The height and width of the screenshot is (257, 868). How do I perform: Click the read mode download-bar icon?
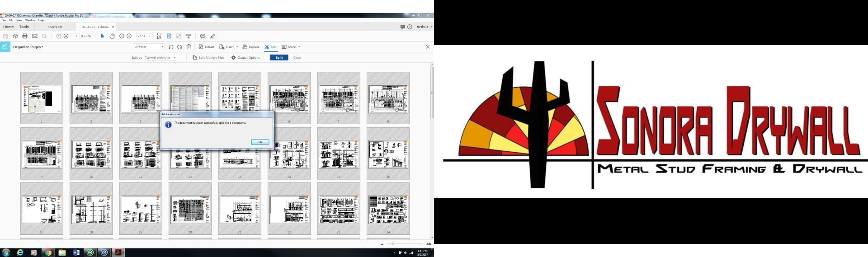[189, 36]
